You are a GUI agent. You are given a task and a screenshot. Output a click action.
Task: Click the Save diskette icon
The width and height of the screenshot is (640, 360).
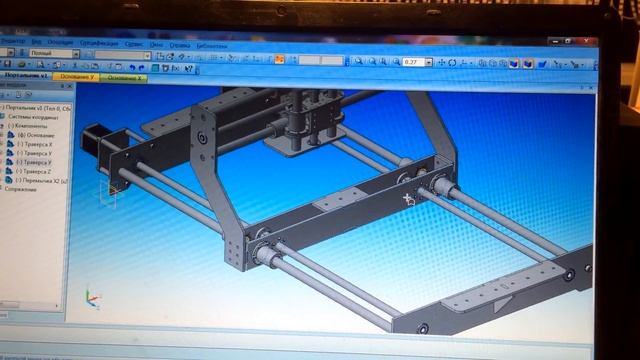[7, 64]
